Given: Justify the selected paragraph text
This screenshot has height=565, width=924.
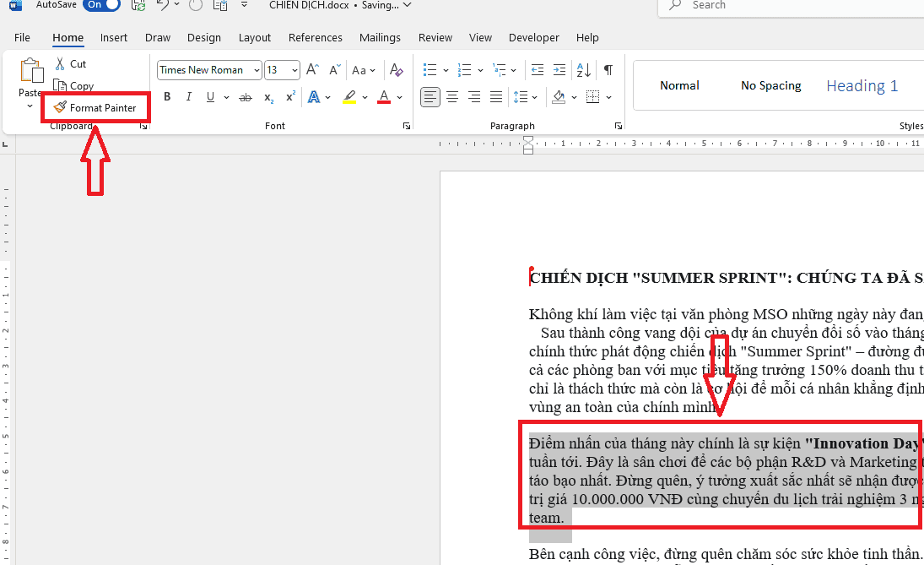Looking at the screenshot, I should tap(496, 97).
